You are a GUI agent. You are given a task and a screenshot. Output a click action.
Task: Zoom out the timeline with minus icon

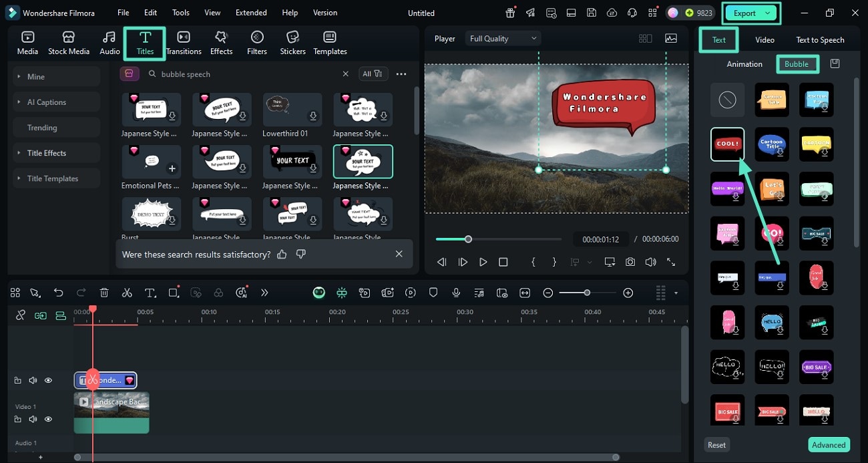tap(548, 293)
